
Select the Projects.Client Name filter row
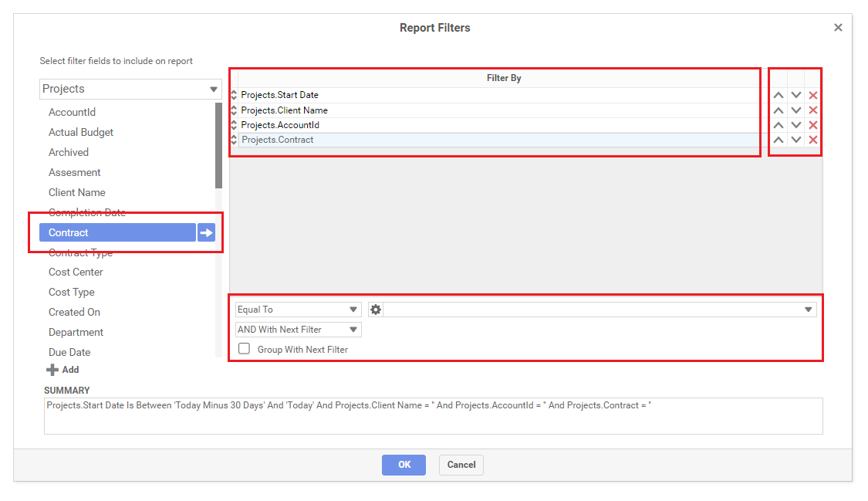click(x=498, y=110)
